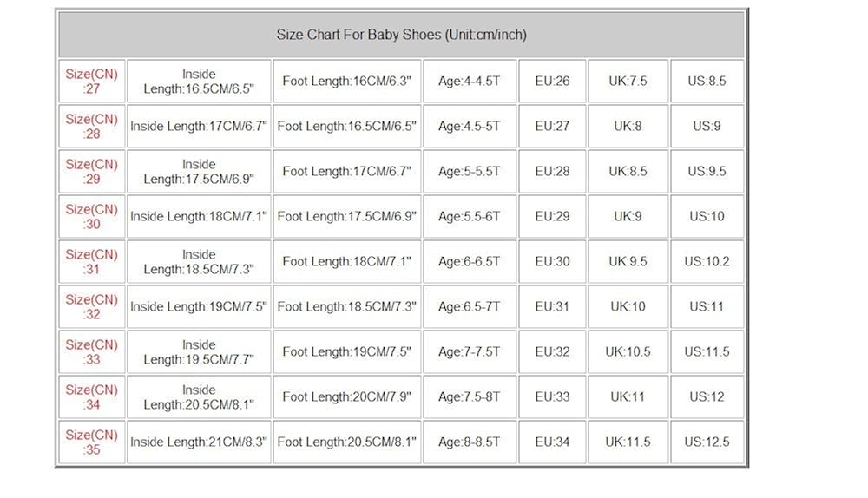Click the Size(CN):34 cell

coord(91,397)
